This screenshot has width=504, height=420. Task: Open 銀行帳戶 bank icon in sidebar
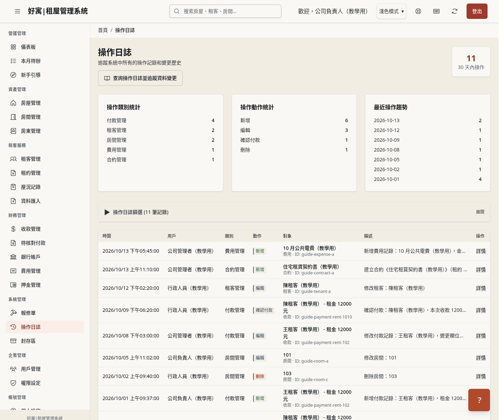click(13, 257)
